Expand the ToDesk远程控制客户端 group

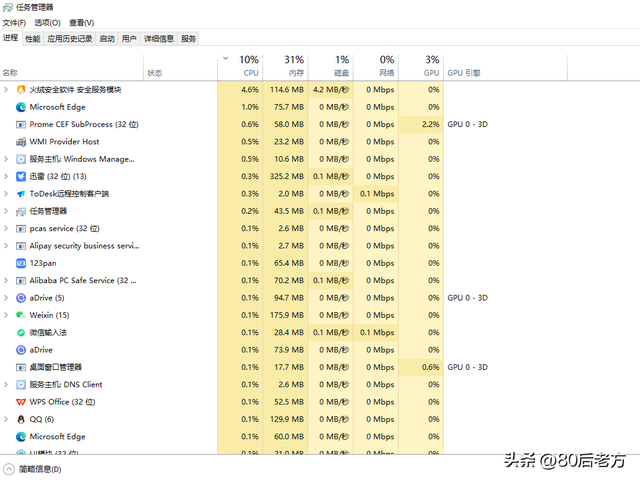pyautogui.click(x=6, y=193)
